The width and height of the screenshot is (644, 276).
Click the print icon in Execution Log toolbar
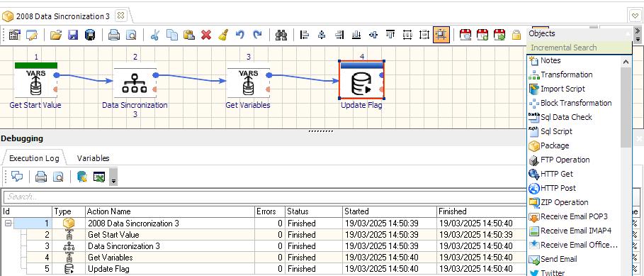[40, 177]
